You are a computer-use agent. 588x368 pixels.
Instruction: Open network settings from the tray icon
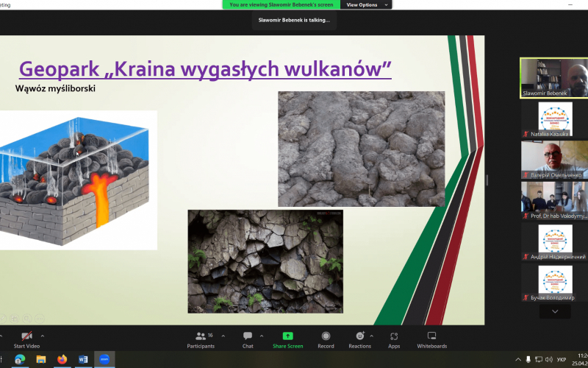click(539, 359)
